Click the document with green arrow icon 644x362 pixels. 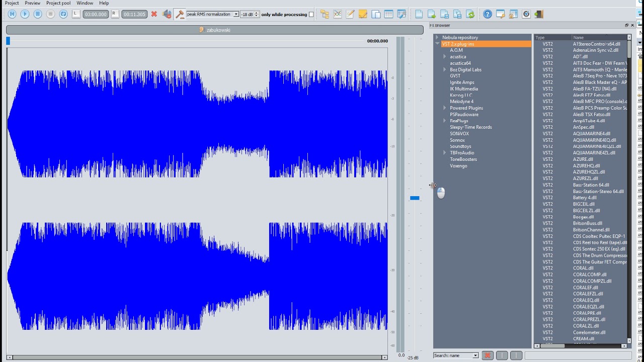[x=432, y=14]
